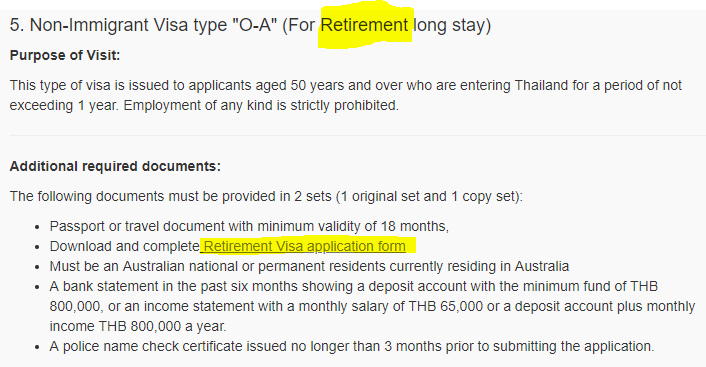Click the "income THB 800,000 a year." line
Screen dimensions: 706x367
pyautogui.click(x=138, y=326)
